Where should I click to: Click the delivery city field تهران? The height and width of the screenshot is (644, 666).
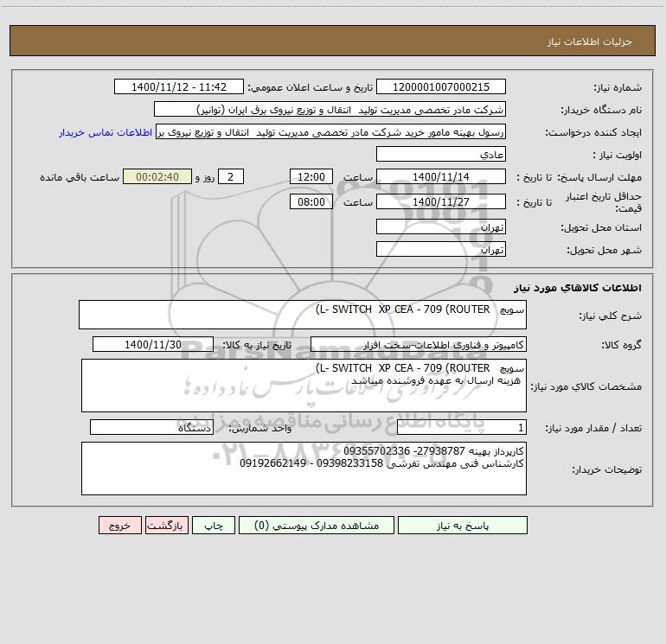[441, 249]
